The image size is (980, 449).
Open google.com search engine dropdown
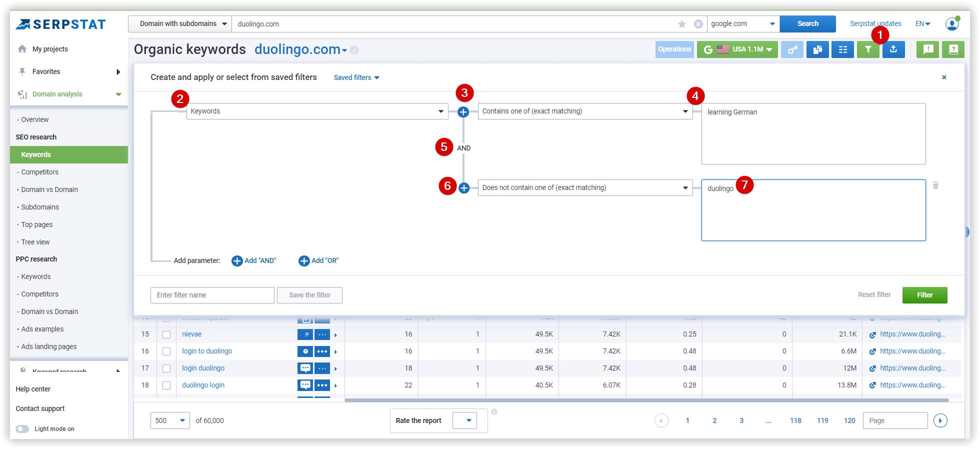click(743, 24)
